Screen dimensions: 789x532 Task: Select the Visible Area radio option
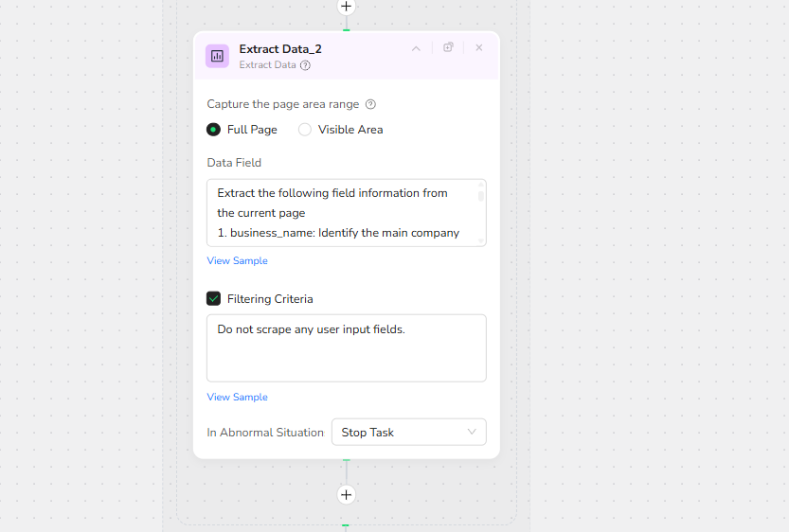(305, 130)
